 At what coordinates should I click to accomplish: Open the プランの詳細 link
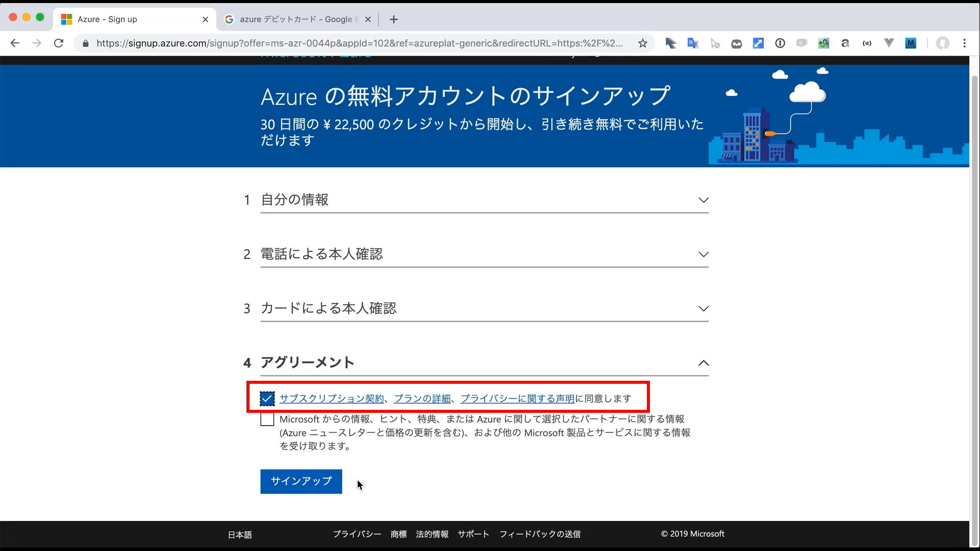click(x=422, y=399)
